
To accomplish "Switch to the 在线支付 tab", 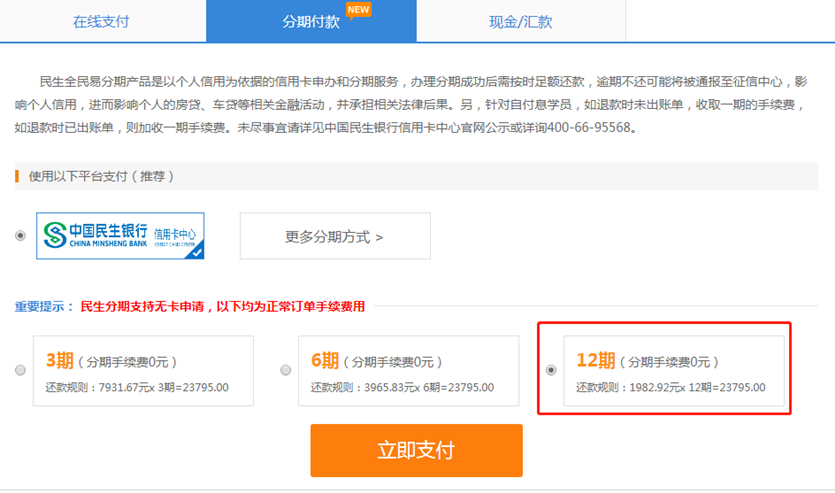I will pos(101,21).
